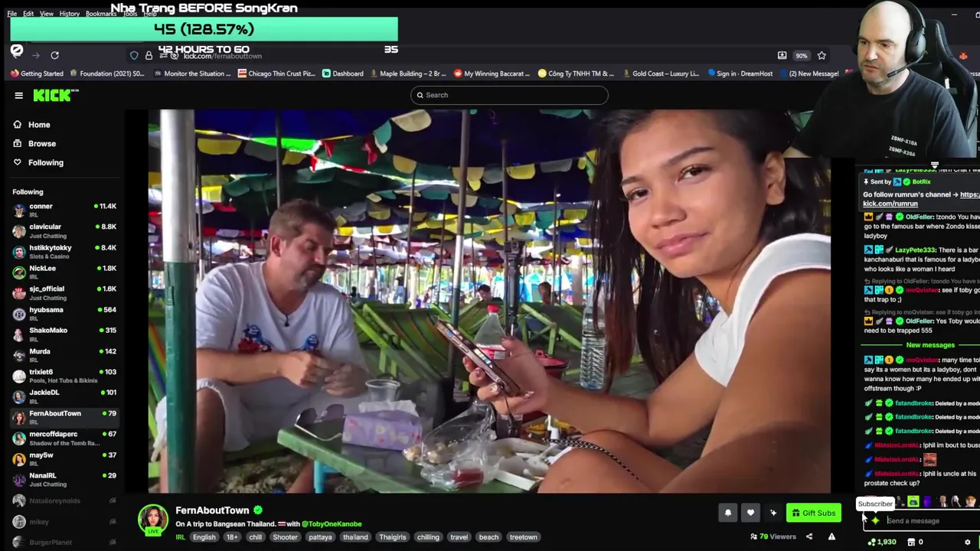The height and width of the screenshot is (551, 980).
Task: Open the Edit menu
Action: (28, 14)
